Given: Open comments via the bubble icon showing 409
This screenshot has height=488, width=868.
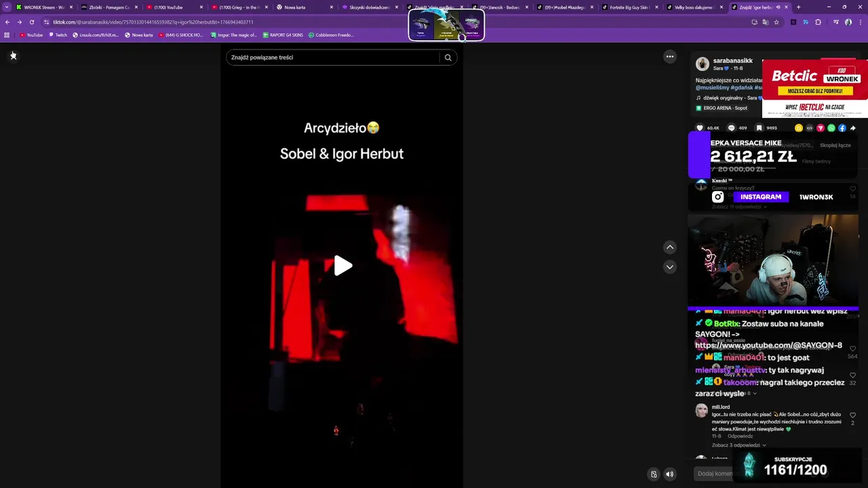Looking at the screenshot, I should pyautogui.click(x=731, y=128).
